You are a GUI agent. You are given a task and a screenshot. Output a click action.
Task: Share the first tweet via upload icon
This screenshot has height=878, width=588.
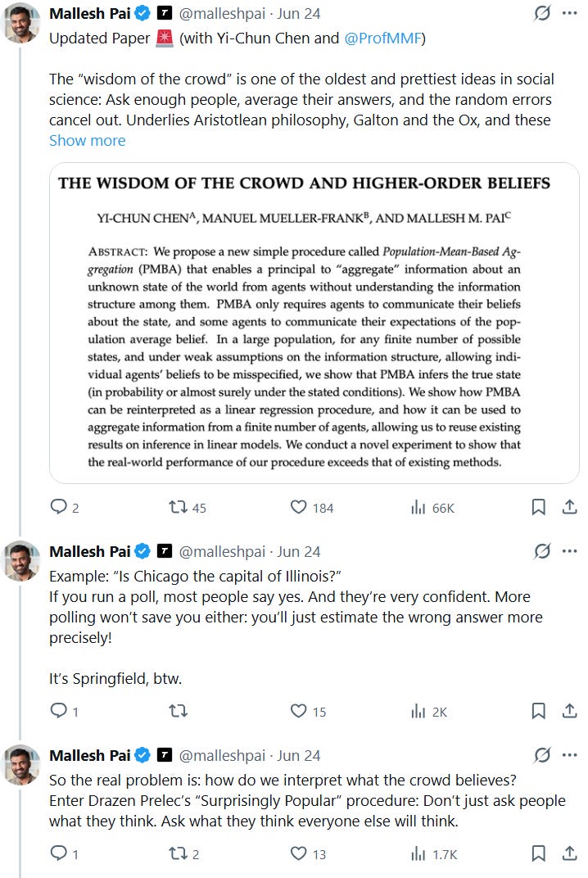tap(569, 507)
